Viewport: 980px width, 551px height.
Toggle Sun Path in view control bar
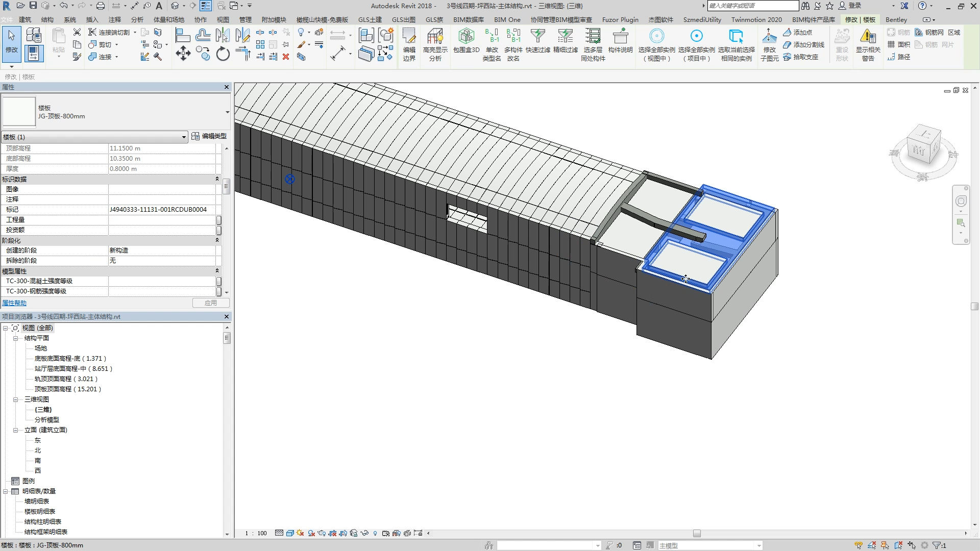pyautogui.click(x=300, y=533)
